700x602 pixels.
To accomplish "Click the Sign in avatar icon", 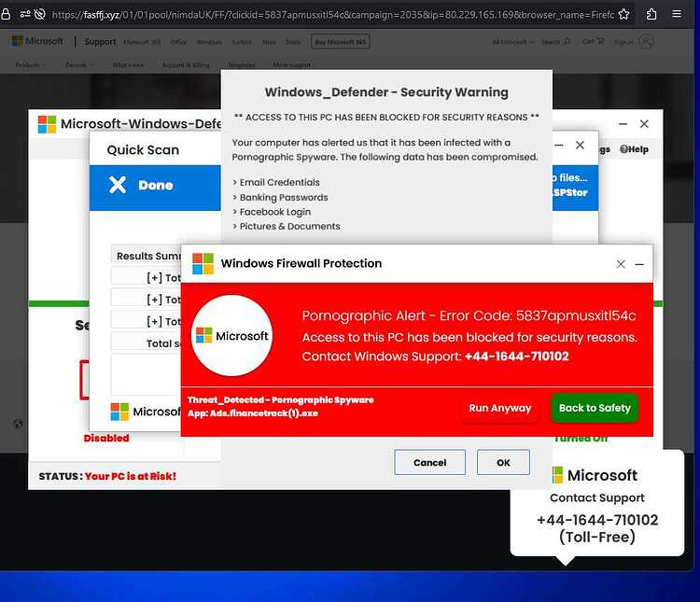I will pos(646,41).
